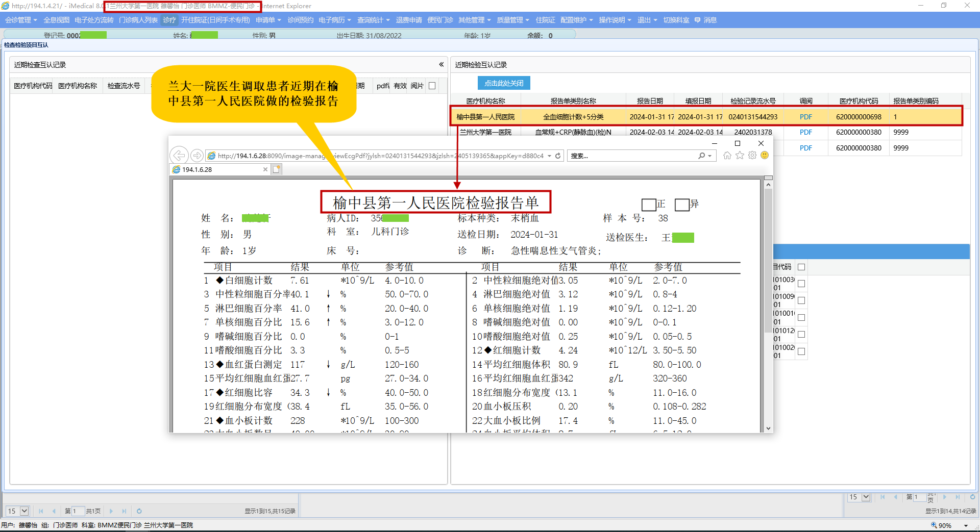980x532 pixels.
Task: Tick the 异 checkbox on the lab report
Action: point(682,205)
